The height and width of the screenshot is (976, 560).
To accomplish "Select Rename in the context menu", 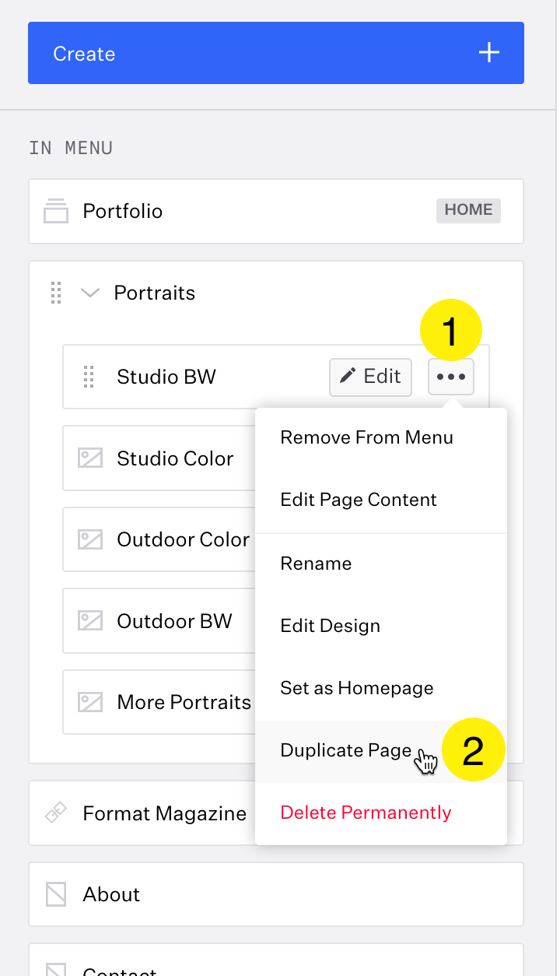I will 316,563.
